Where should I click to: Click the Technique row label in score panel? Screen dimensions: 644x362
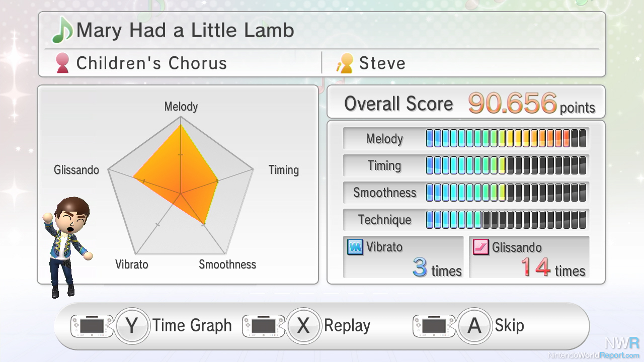(x=384, y=220)
